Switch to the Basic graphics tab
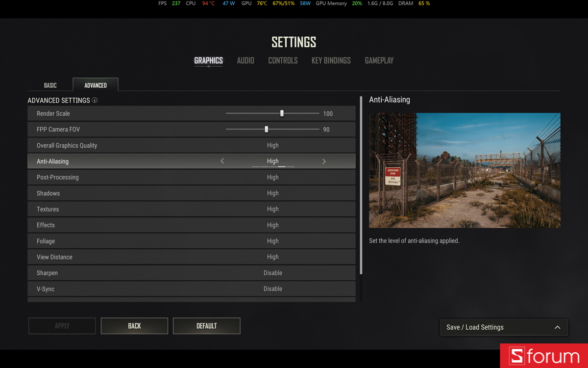 point(50,85)
